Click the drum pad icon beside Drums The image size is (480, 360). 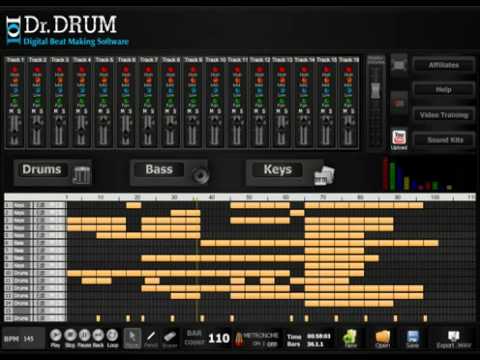(82, 175)
